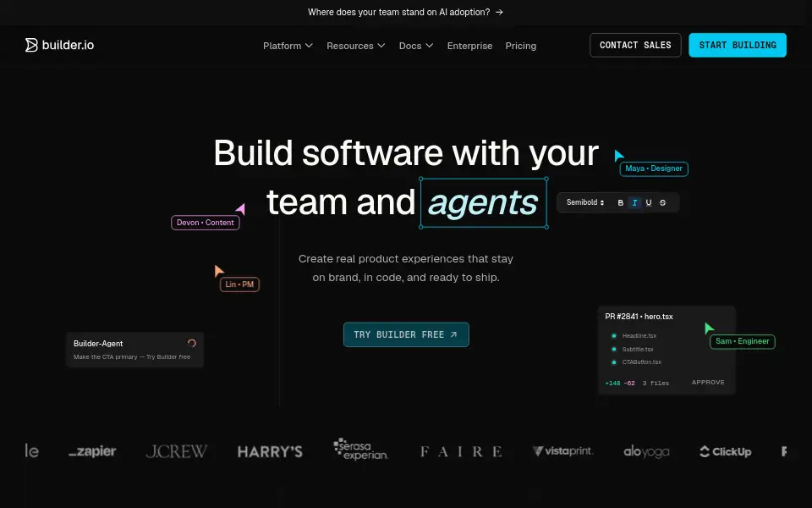Toggle bold formatting in text toolbar

620,202
